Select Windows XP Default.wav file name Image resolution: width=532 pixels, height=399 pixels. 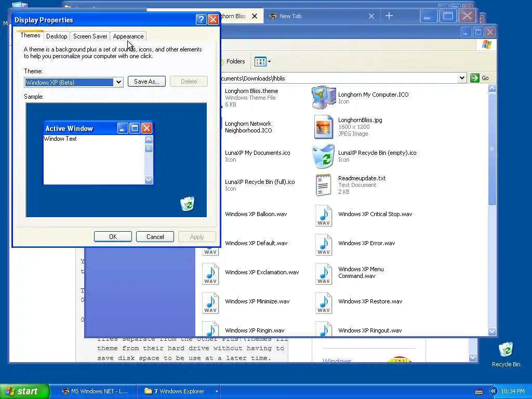(256, 243)
